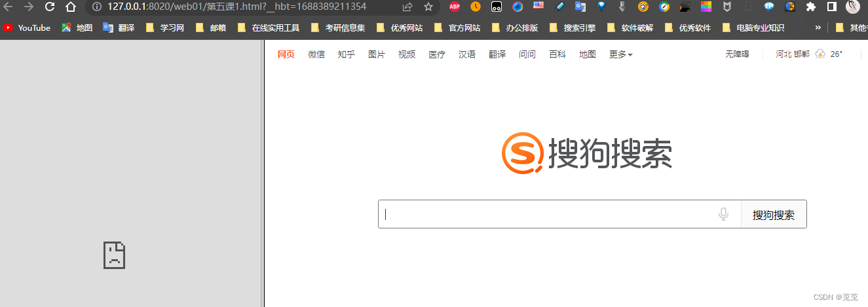Viewport: 868px width, 307px height.
Task: Click the address bar URL text
Action: tap(236, 7)
